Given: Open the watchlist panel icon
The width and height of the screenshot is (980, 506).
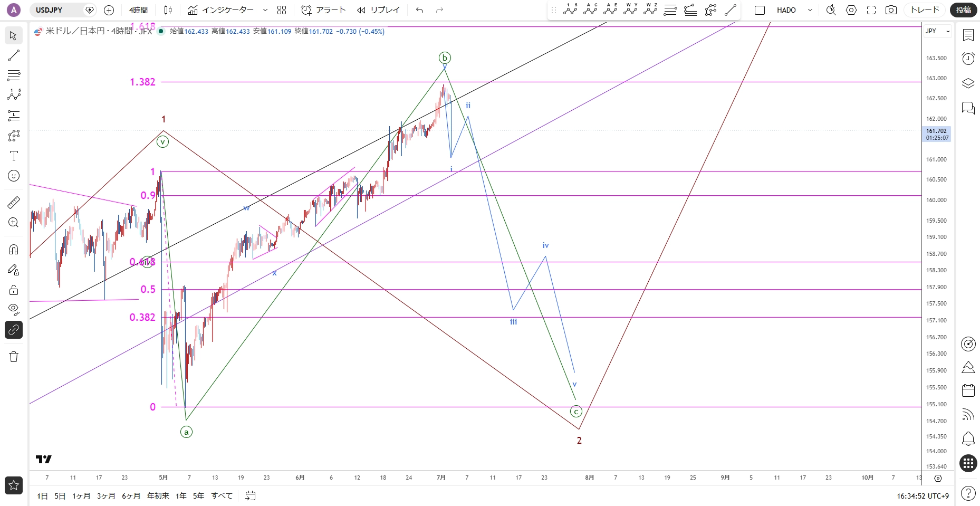Looking at the screenshot, I should [x=968, y=35].
